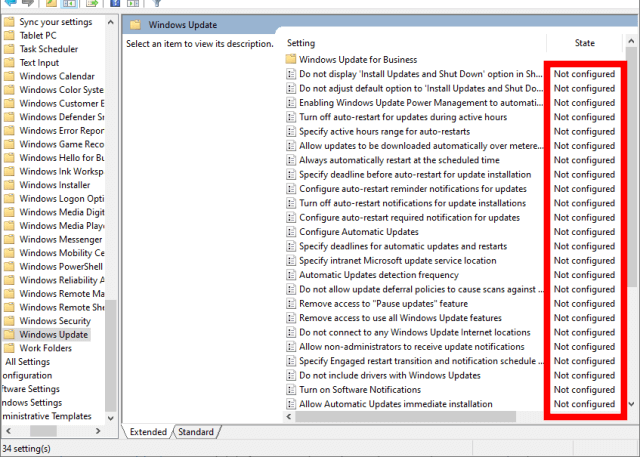
Task: Click the folder icon next to Work Folders
Action: tap(9, 348)
